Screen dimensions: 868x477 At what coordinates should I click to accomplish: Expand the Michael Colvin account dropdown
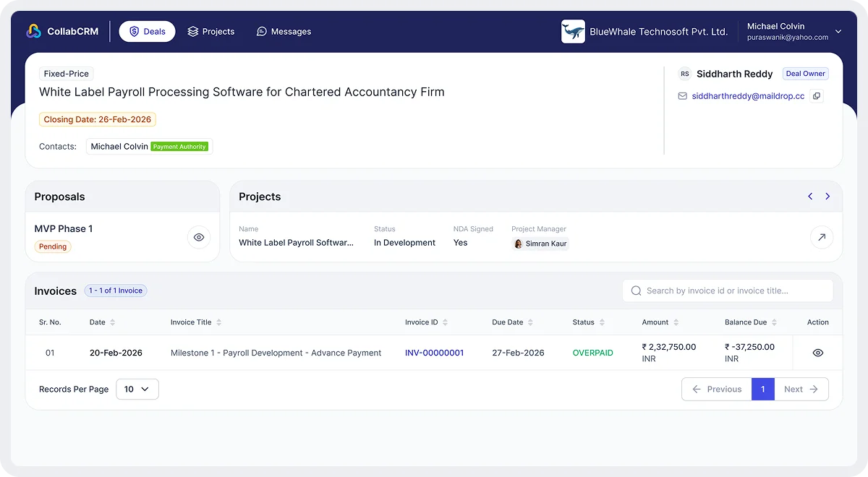838,31
